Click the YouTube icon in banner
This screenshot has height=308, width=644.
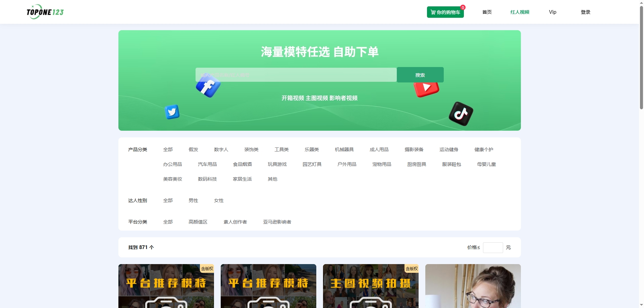(x=426, y=89)
